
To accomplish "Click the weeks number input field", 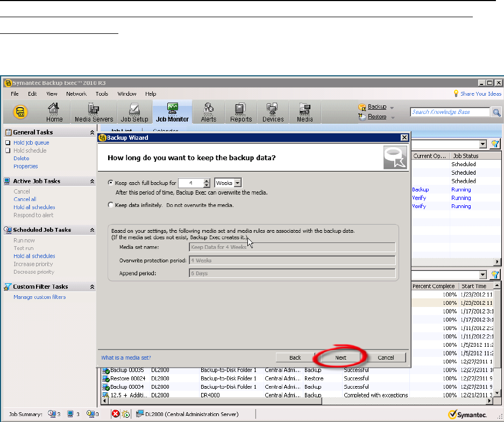I will 191,183.
